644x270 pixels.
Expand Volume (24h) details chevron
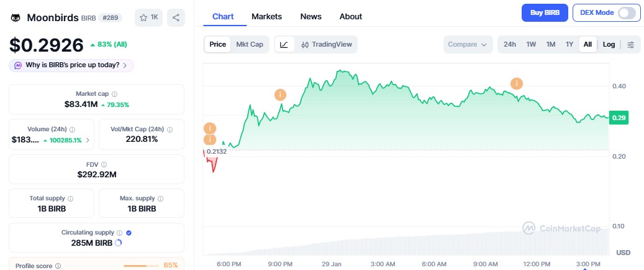point(87,140)
